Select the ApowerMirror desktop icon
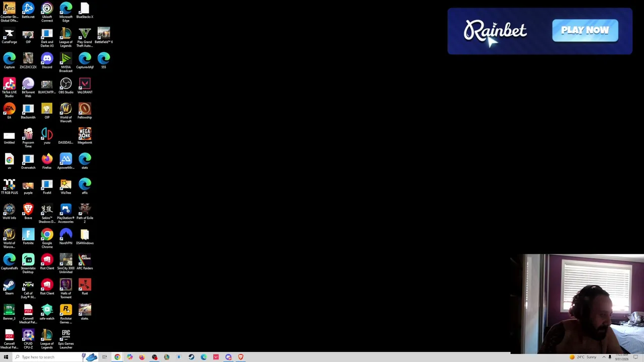The height and width of the screenshot is (362, 644). point(66,161)
